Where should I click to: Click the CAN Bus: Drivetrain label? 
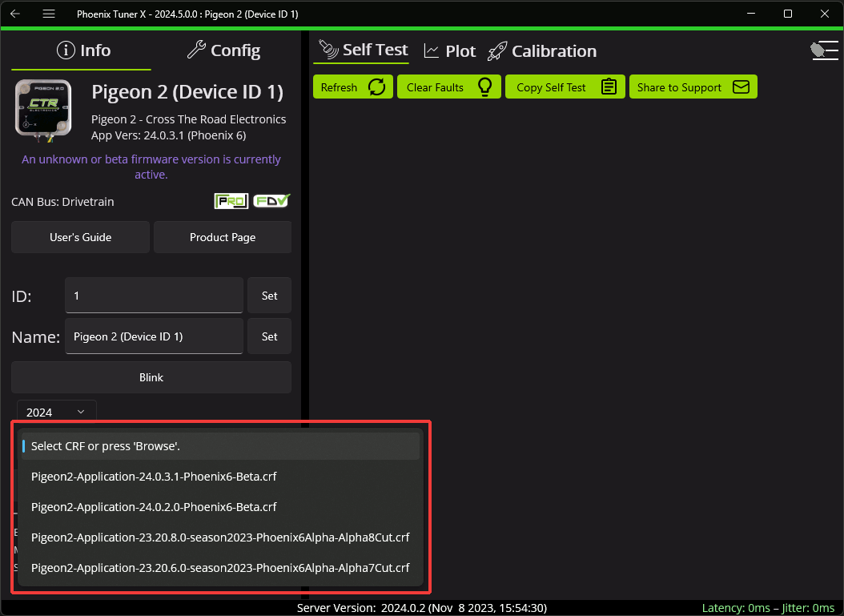[x=63, y=202]
